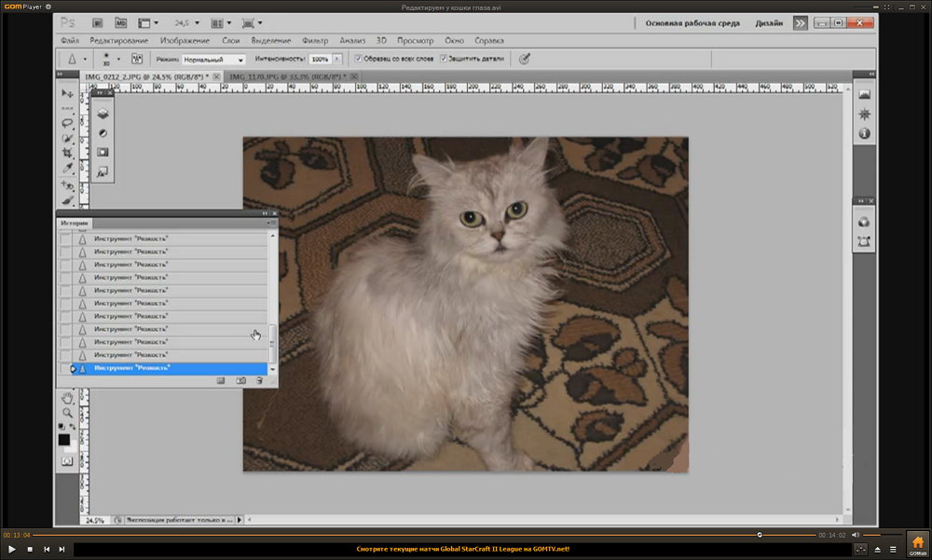
Task: Open the 'Фильтр' menu
Action: coord(316,41)
